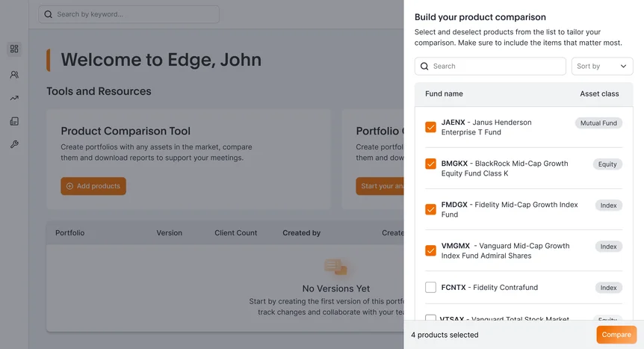This screenshot has width=644, height=349.
Task: Click the Client Count column header
Action: (236, 232)
